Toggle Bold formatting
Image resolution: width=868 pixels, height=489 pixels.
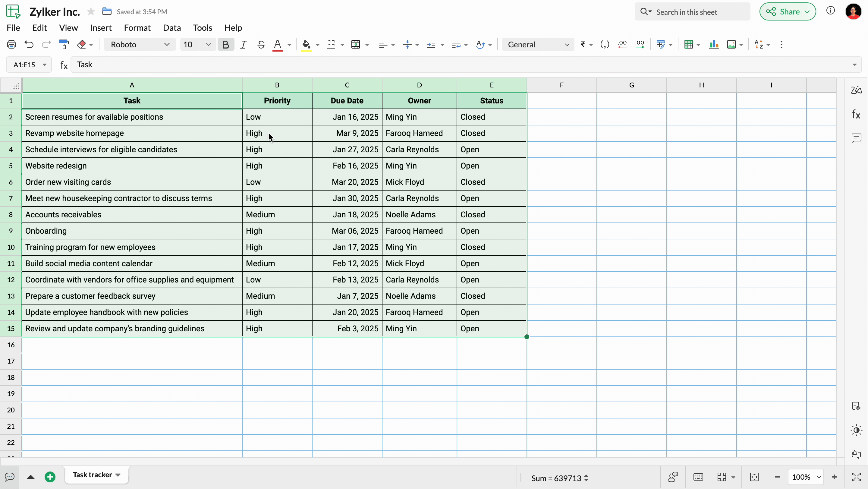225,45
